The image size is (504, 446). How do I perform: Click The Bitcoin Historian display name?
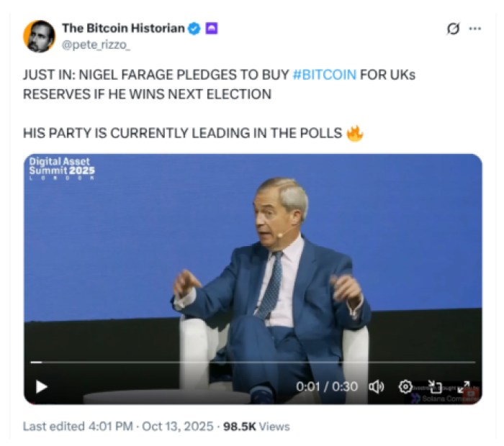pyautogui.click(x=123, y=29)
